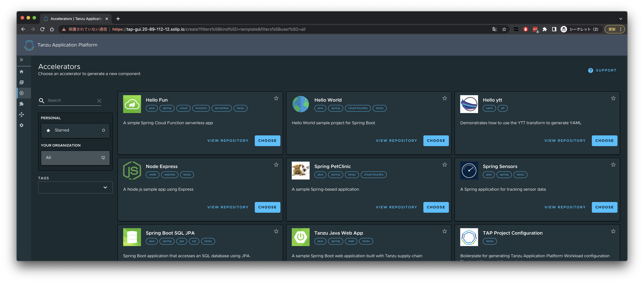Star the Spring PetClinic accelerator
This screenshot has width=644, height=283.
(x=445, y=165)
